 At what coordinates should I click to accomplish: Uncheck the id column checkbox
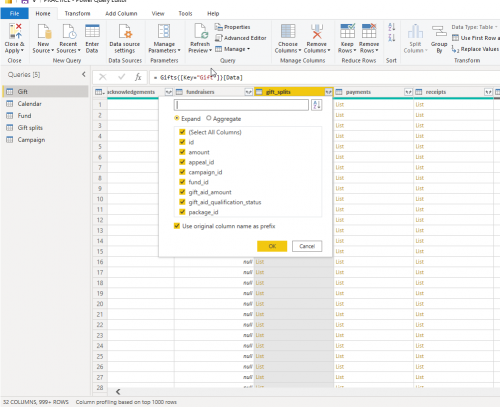coord(182,142)
